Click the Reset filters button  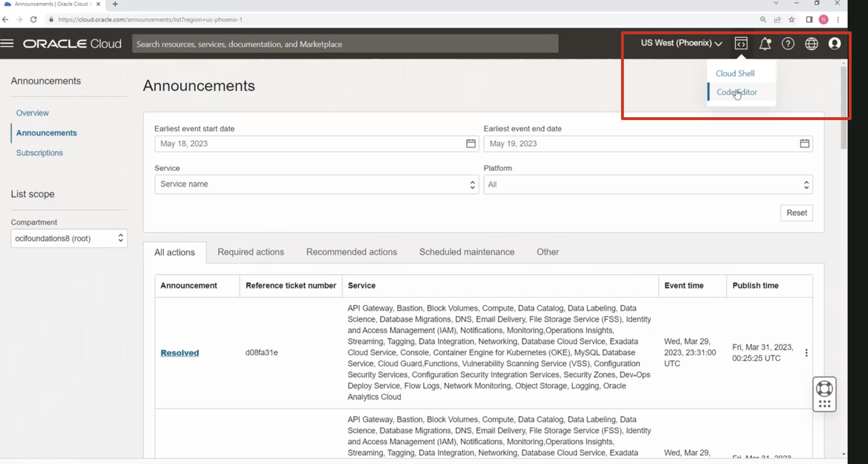(x=796, y=213)
